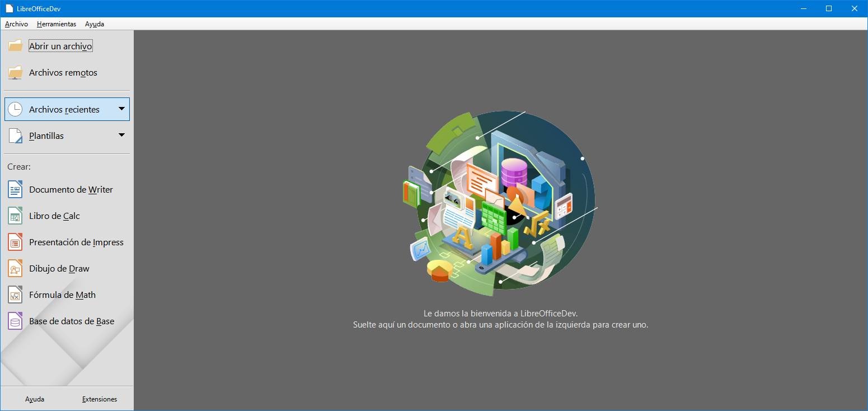Minimize the LibreOfficeDev window
The width and height of the screenshot is (868, 411).
point(803,8)
